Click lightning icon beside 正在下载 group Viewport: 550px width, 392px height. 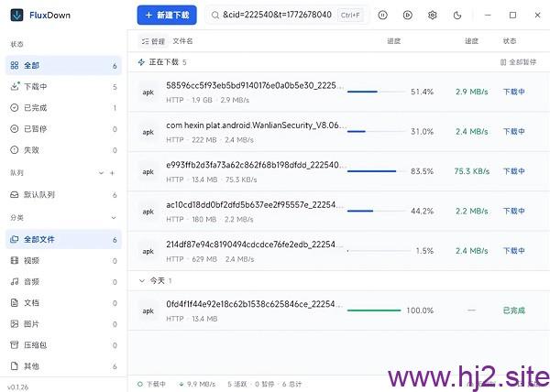[x=141, y=62]
